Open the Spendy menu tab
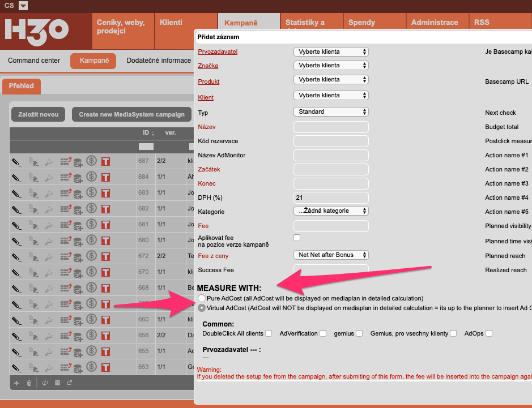This screenshot has height=408, width=532. point(361,23)
